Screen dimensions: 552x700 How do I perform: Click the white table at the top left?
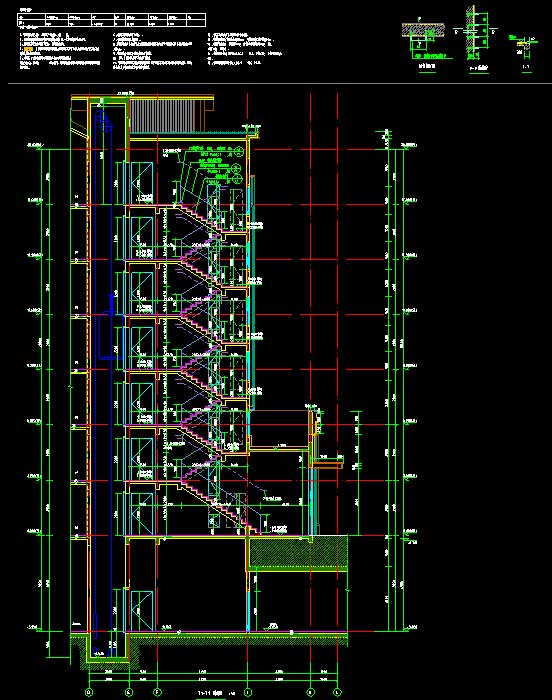coord(112,20)
